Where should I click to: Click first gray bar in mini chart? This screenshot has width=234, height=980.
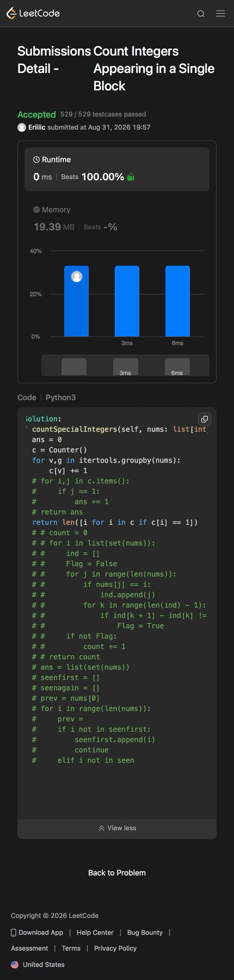(74, 367)
